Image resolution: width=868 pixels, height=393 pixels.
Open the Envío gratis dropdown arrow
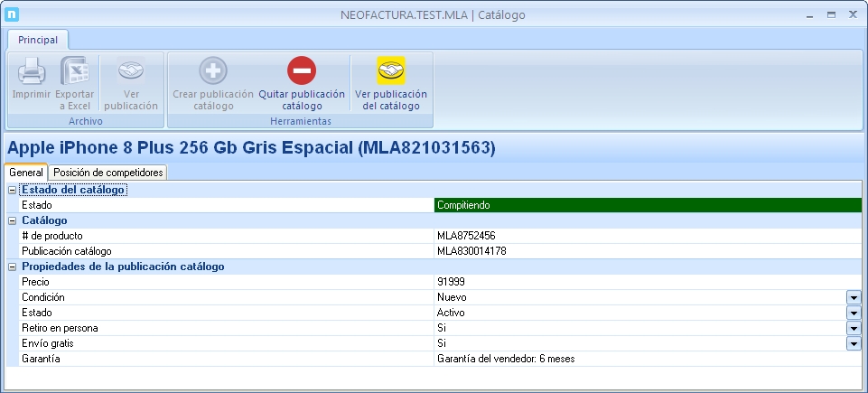pyautogui.click(x=853, y=343)
